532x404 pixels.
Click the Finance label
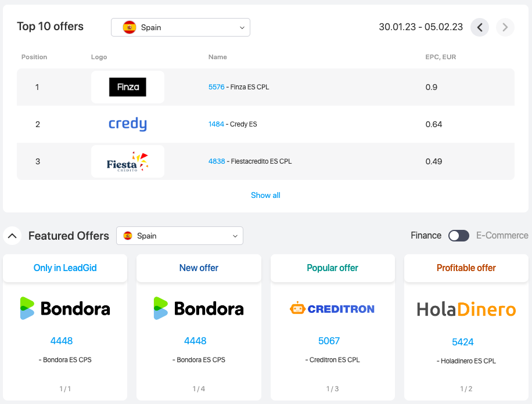pos(426,236)
